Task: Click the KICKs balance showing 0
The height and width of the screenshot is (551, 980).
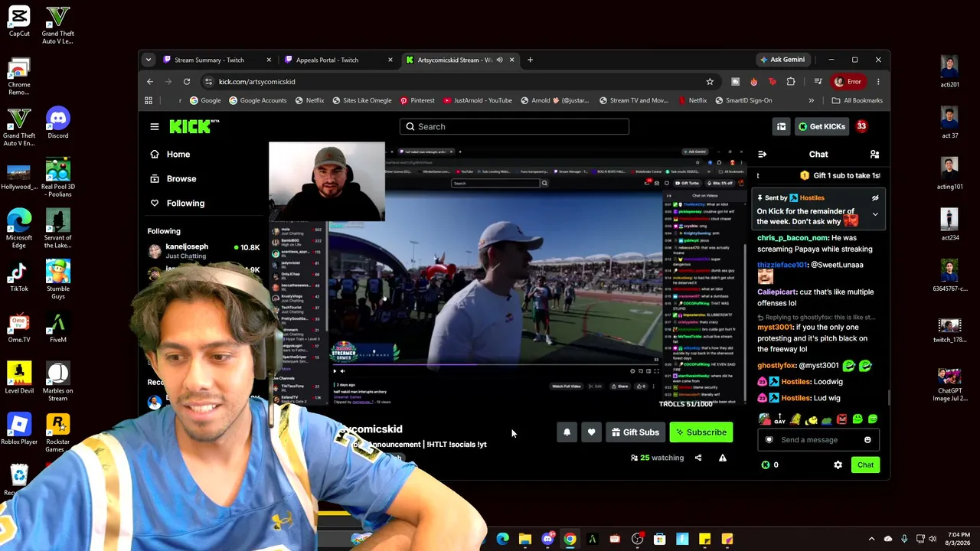Action: (770, 465)
